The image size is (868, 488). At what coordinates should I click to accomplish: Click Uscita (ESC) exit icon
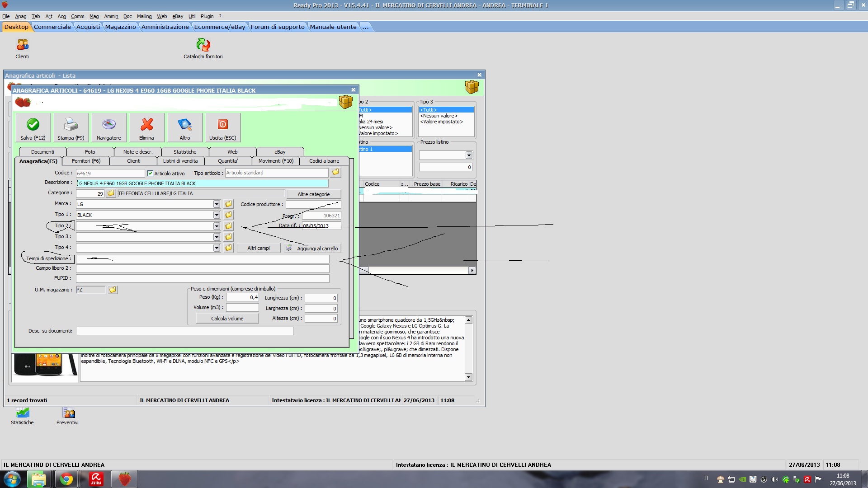pos(222,124)
